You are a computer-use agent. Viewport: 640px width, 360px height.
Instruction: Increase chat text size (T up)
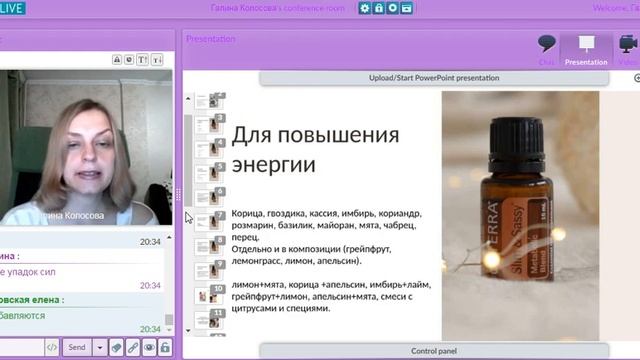point(142,60)
